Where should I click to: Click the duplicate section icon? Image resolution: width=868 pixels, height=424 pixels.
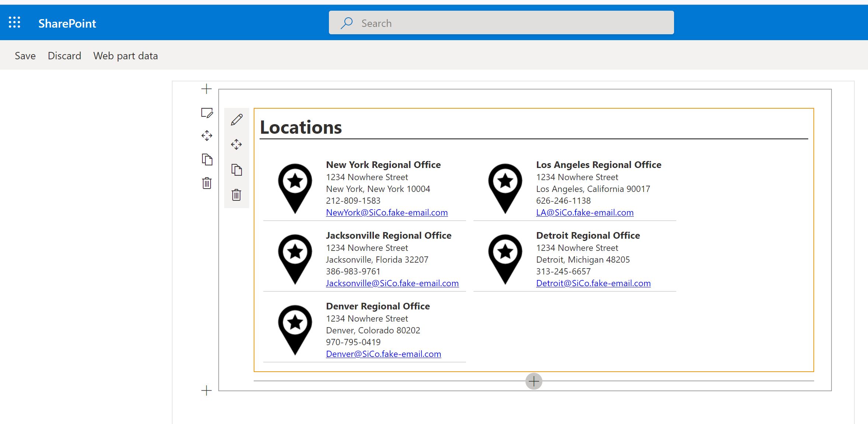point(207,159)
